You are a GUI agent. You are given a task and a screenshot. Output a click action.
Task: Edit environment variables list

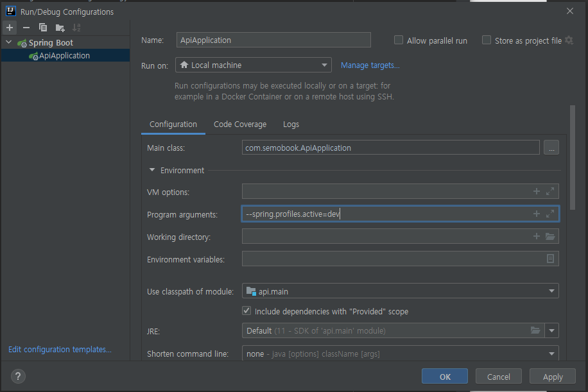point(550,259)
